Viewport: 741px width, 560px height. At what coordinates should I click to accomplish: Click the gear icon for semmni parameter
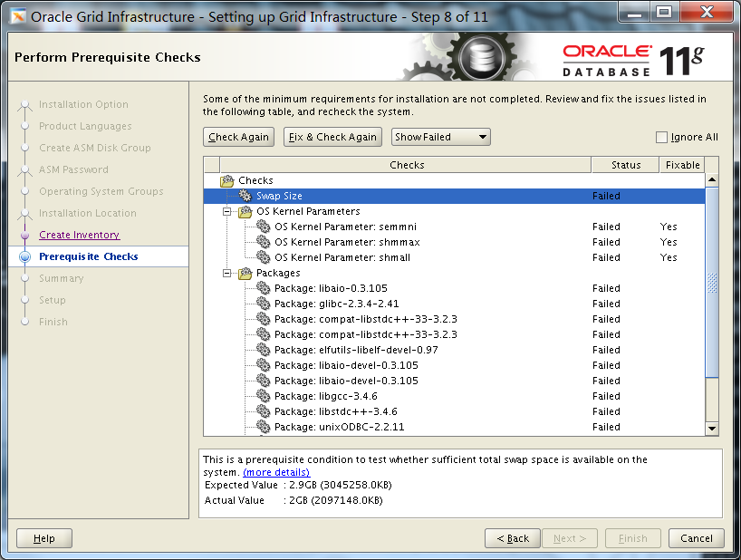(x=264, y=227)
